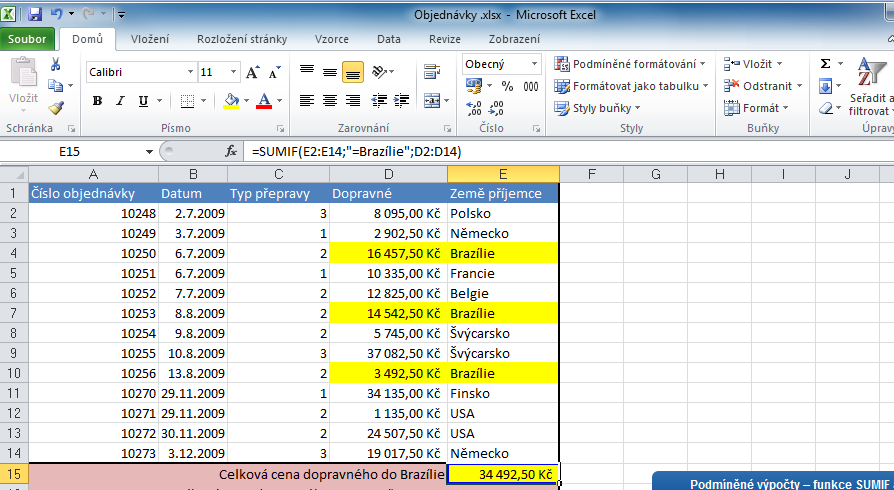The height and width of the screenshot is (490, 894).
Task: Click Vložit in Buňky group
Action: tap(753, 64)
